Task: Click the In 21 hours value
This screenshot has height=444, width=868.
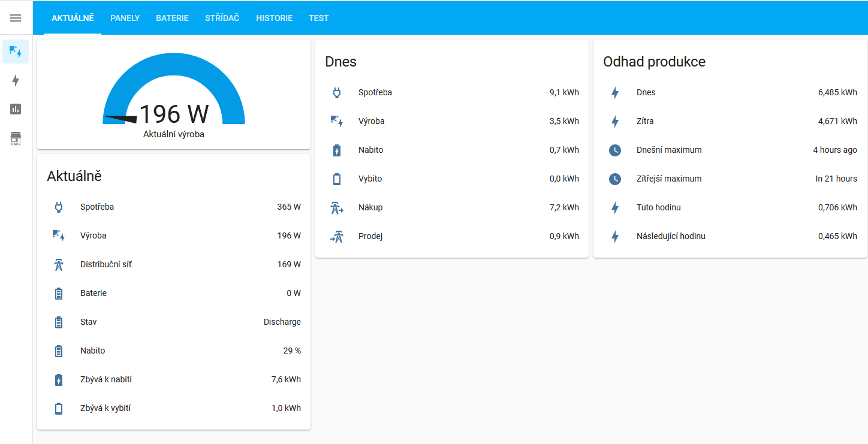Action: coord(836,179)
